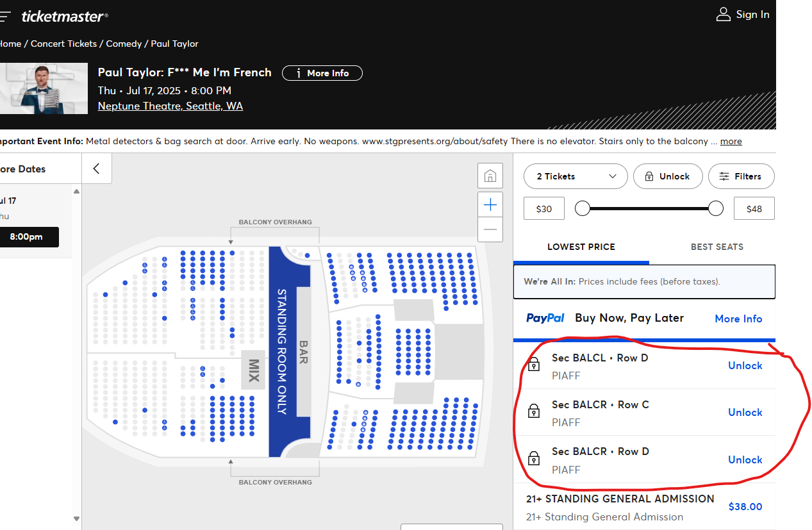Click PayPal More Info link
Image resolution: width=812 pixels, height=530 pixels.
coord(738,319)
